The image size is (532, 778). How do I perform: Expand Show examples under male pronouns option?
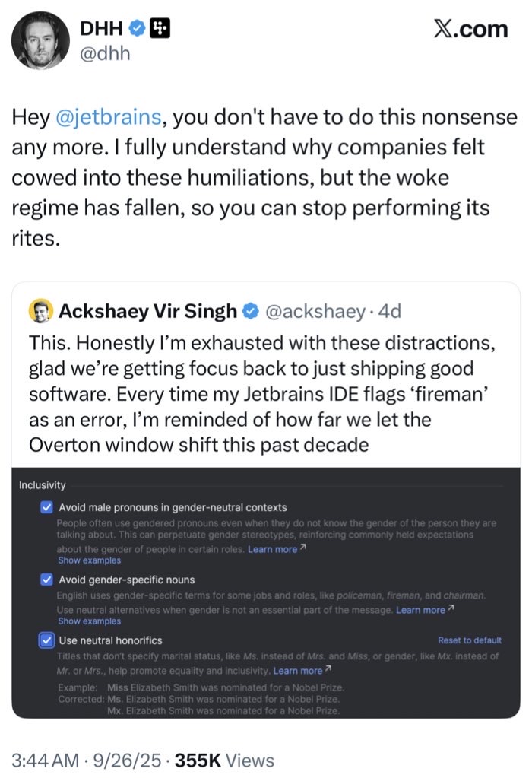[x=89, y=560]
